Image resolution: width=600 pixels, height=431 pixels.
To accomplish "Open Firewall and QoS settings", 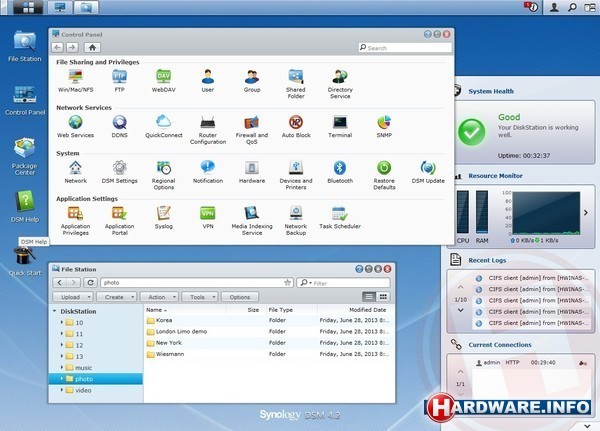I will [252, 129].
